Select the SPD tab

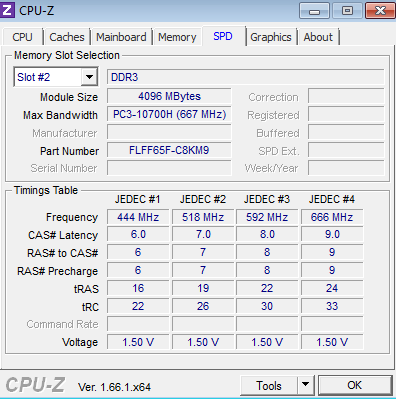point(223,36)
